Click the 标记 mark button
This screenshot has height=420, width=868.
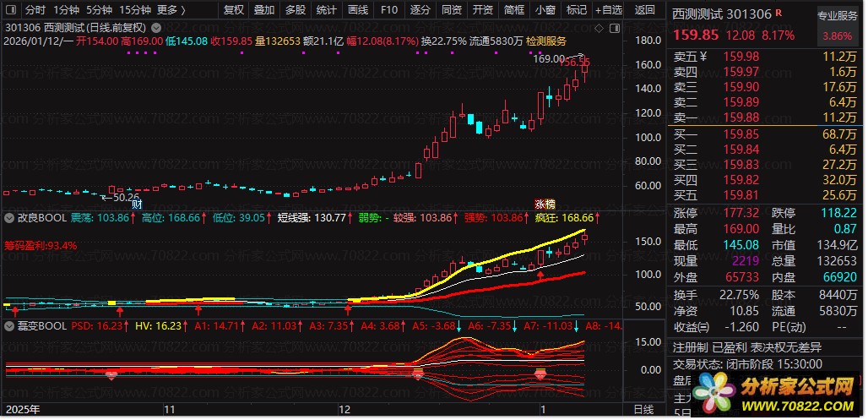(x=577, y=9)
